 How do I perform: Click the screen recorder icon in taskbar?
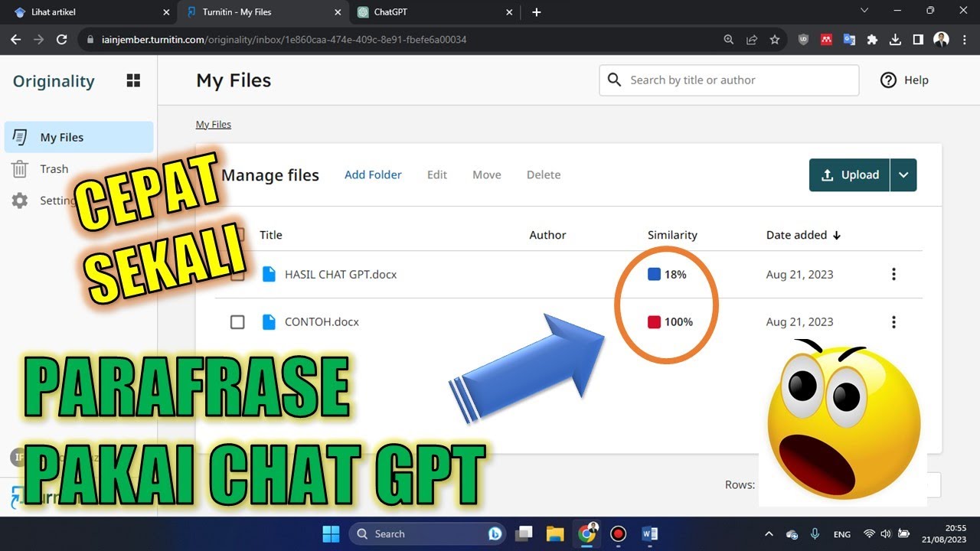tap(618, 533)
